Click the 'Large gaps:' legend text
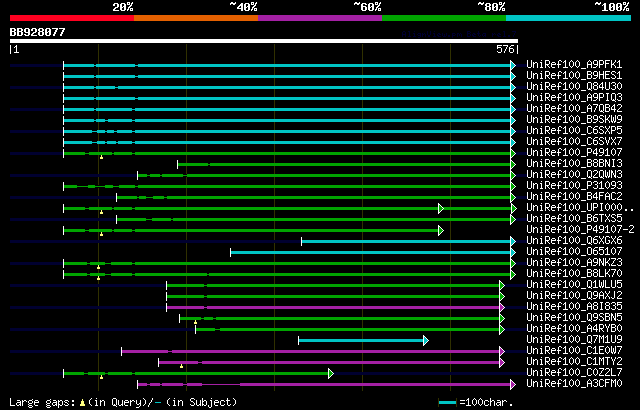The width and height of the screenshot is (640, 410). tap(42, 403)
